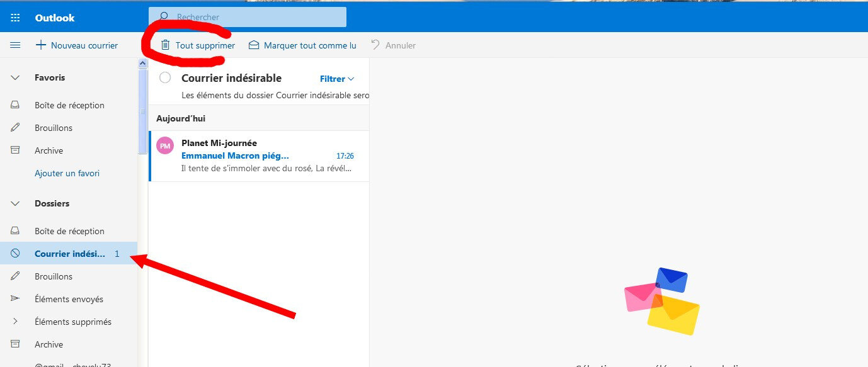Click the Annuler undo arrow icon

click(x=375, y=45)
